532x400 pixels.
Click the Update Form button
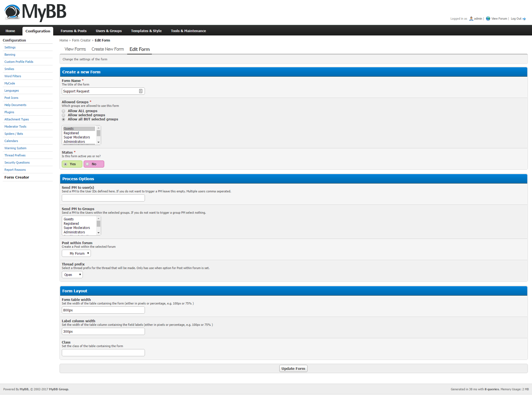(293, 368)
